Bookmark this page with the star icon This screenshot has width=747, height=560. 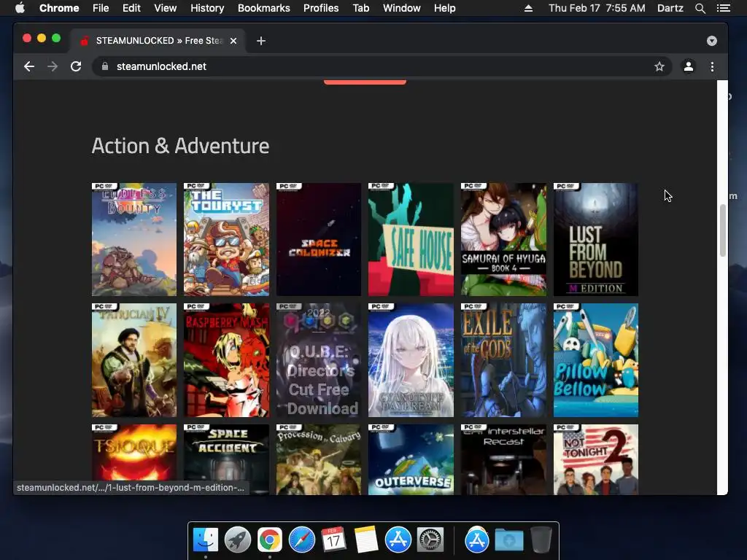(x=659, y=66)
